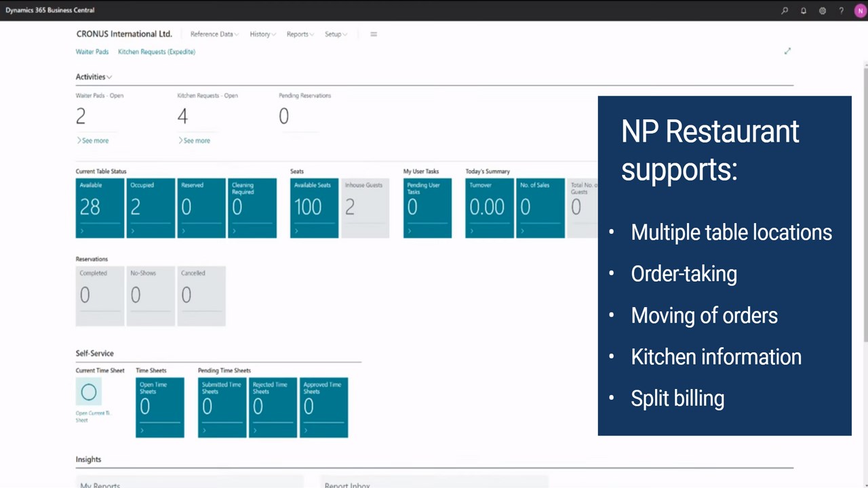Open the hamburger more-menu icon

coord(374,34)
